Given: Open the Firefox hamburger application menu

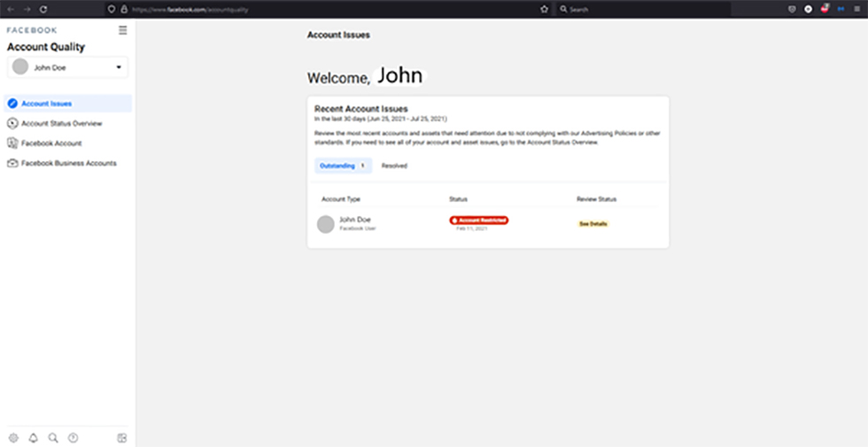Looking at the screenshot, I should click(x=857, y=9).
